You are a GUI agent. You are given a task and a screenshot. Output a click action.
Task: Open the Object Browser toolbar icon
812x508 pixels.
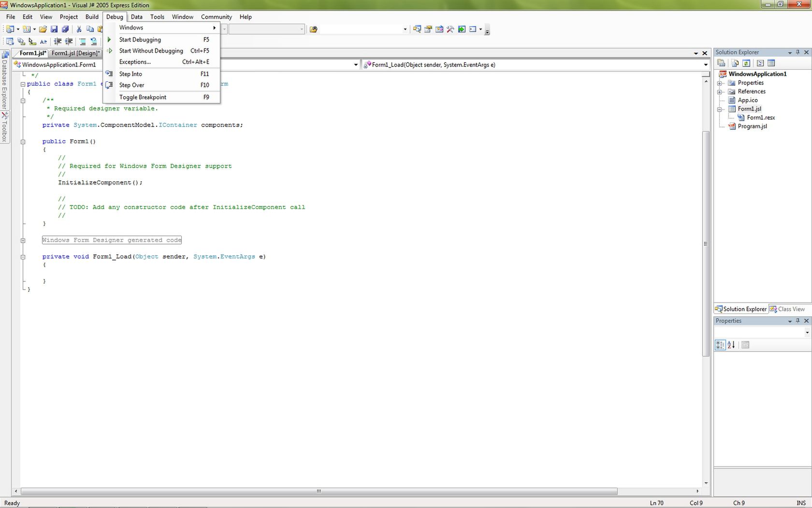click(439, 29)
